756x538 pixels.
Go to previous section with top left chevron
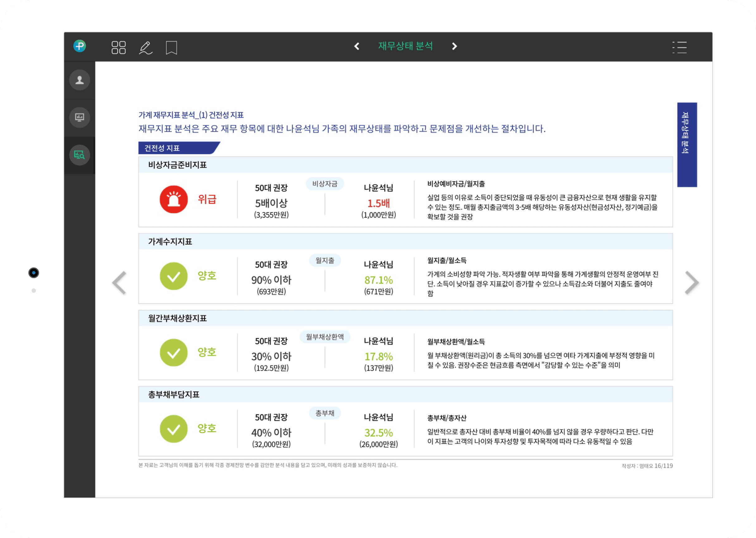[x=357, y=46]
